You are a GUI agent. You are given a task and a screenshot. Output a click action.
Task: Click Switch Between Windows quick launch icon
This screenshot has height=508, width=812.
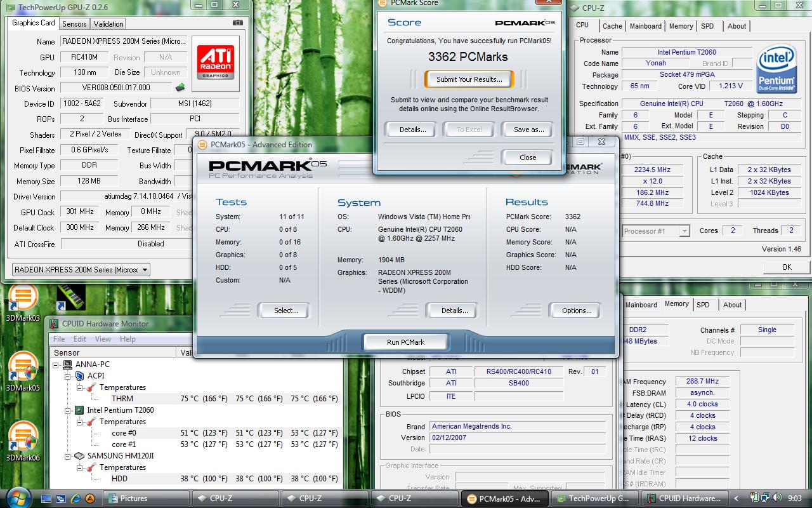click(61, 498)
